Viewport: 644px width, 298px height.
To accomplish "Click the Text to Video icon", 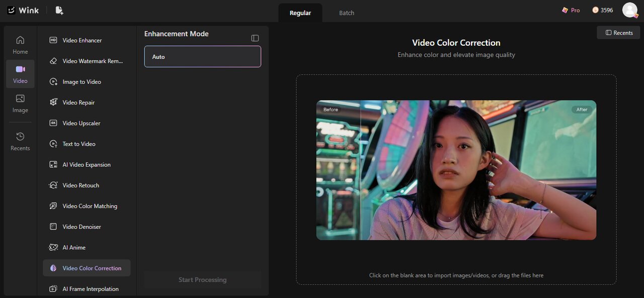I will tap(53, 144).
